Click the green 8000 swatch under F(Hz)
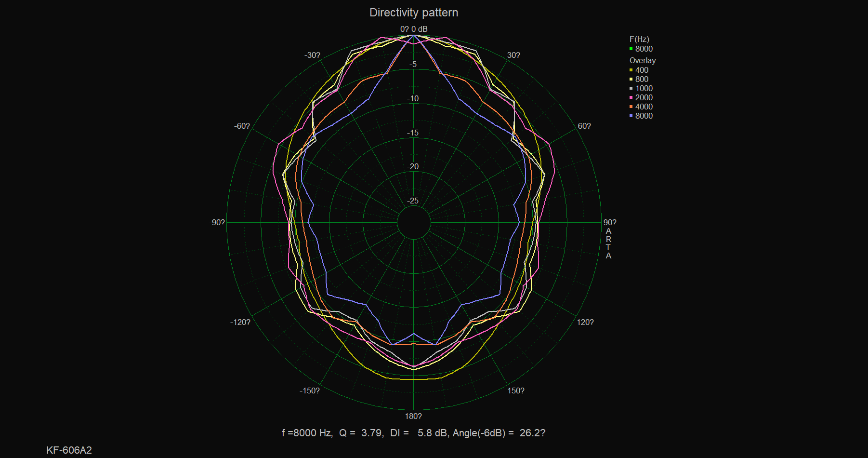 pyautogui.click(x=631, y=49)
